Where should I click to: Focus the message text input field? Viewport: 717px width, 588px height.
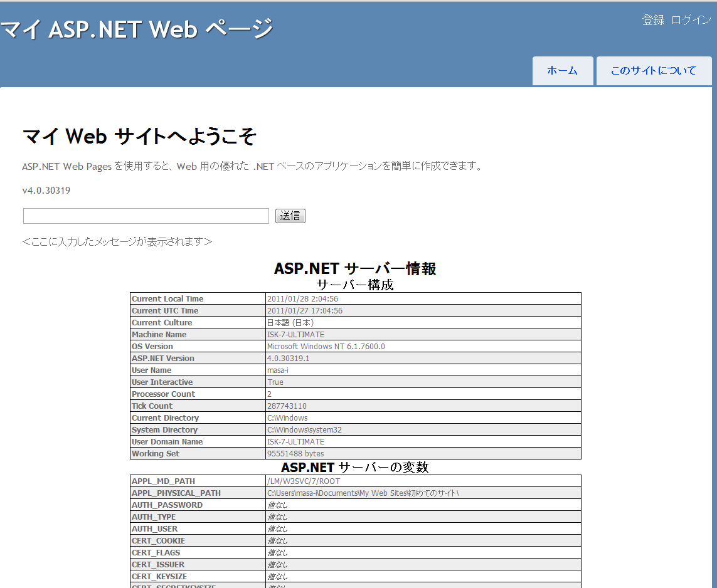click(146, 216)
